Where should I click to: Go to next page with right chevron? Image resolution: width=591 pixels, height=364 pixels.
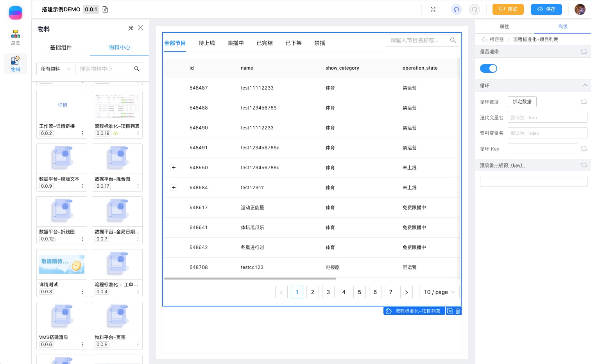407,292
